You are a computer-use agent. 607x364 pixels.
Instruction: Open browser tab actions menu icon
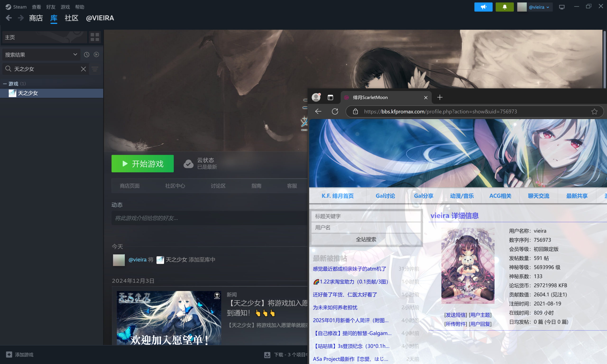point(330,97)
